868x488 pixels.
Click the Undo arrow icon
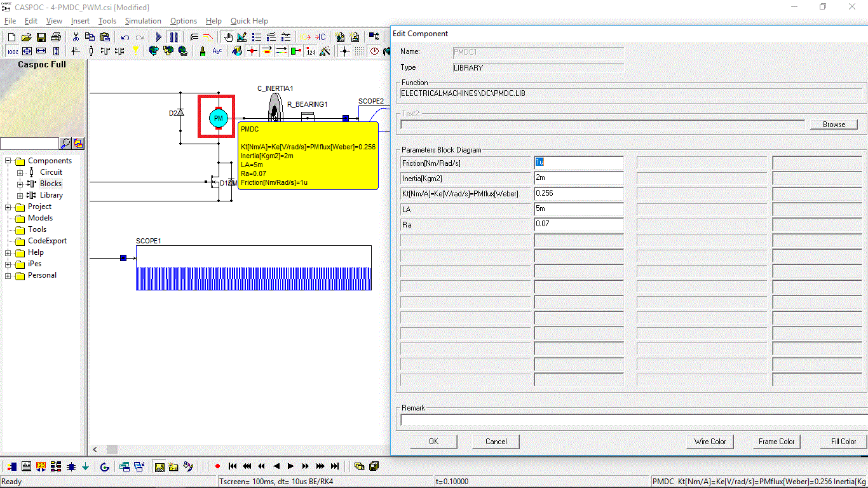(x=125, y=37)
